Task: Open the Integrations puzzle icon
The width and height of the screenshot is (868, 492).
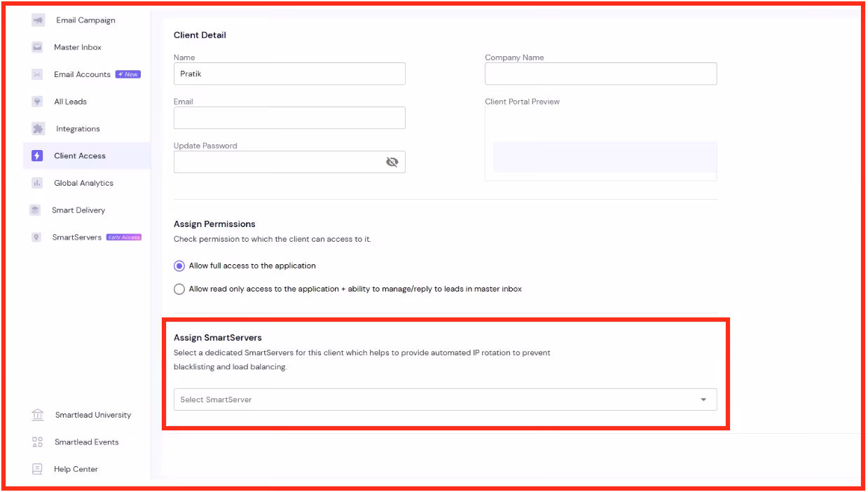Action: tap(37, 128)
